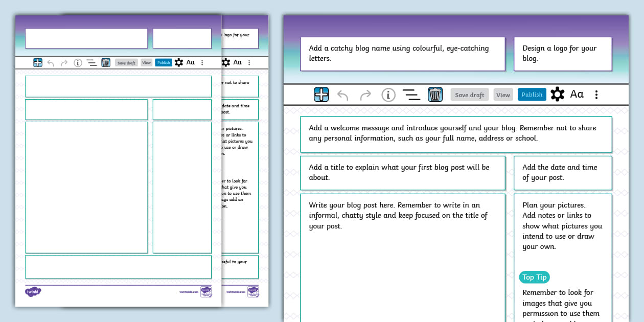Open the settings gear icon beside Publish

tap(557, 94)
